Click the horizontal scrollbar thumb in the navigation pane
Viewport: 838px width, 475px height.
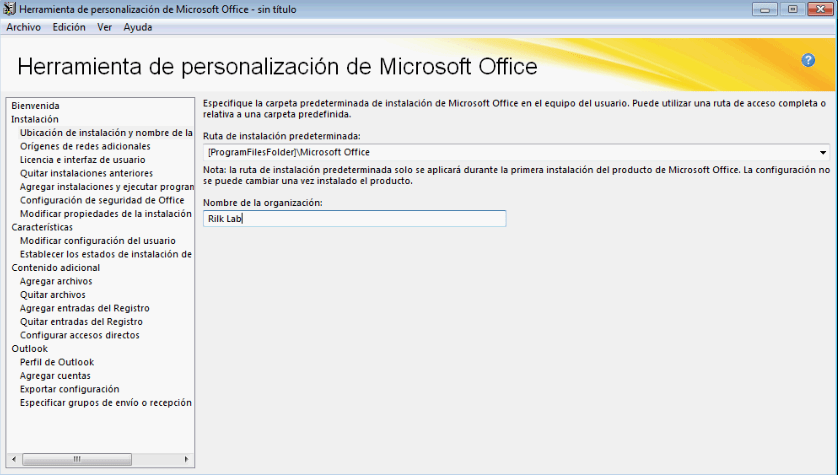[x=77, y=459]
